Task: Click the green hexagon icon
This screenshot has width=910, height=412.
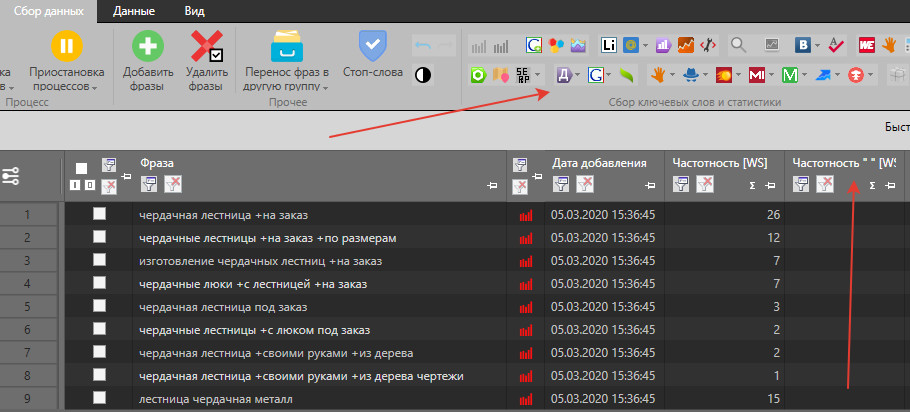Action: pos(478,75)
